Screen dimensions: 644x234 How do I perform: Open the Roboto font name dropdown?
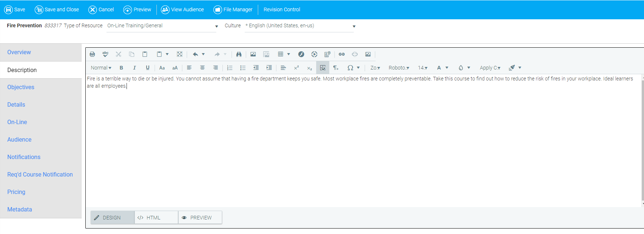[399, 68]
